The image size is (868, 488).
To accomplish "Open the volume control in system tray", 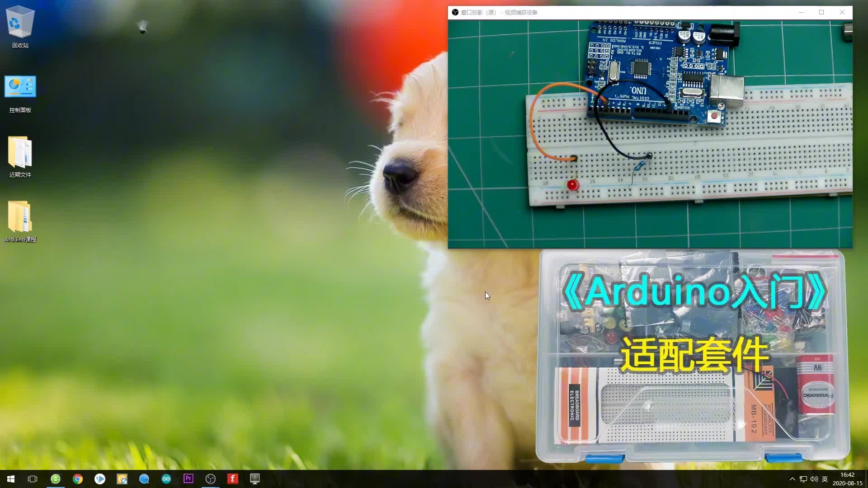I will click(814, 479).
